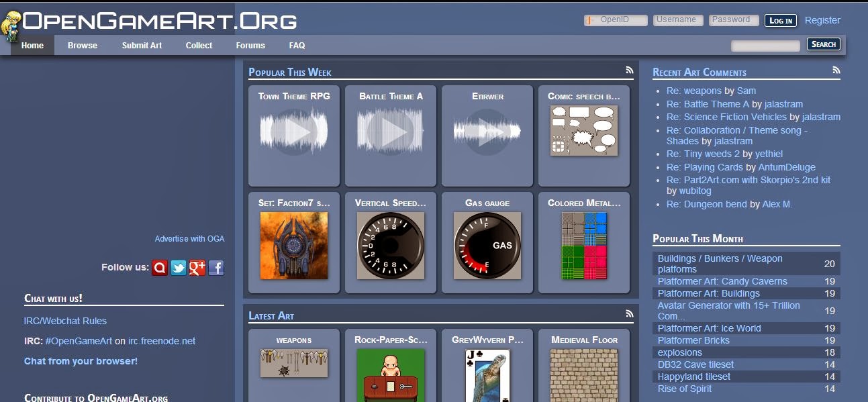Open Platformer Art: Ice World entry
This screenshot has width=868, height=402.
click(x=710, y=328)
